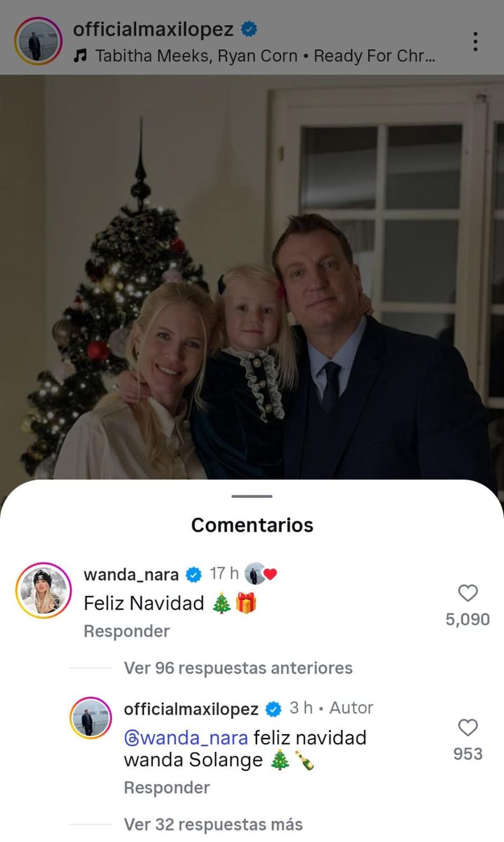Like officialmaxilopez's reply comment

click(468, 728)
